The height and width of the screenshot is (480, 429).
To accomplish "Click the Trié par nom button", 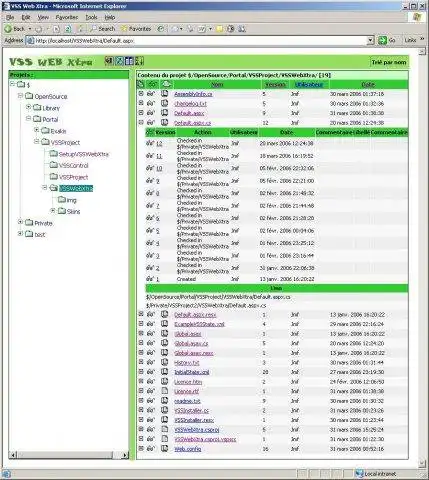I will pos(389,62).
